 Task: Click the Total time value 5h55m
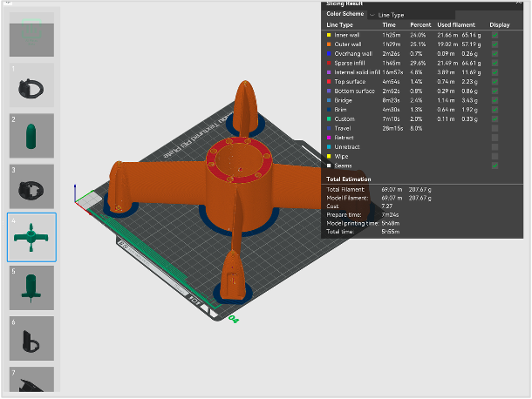(x=390, y=232)
